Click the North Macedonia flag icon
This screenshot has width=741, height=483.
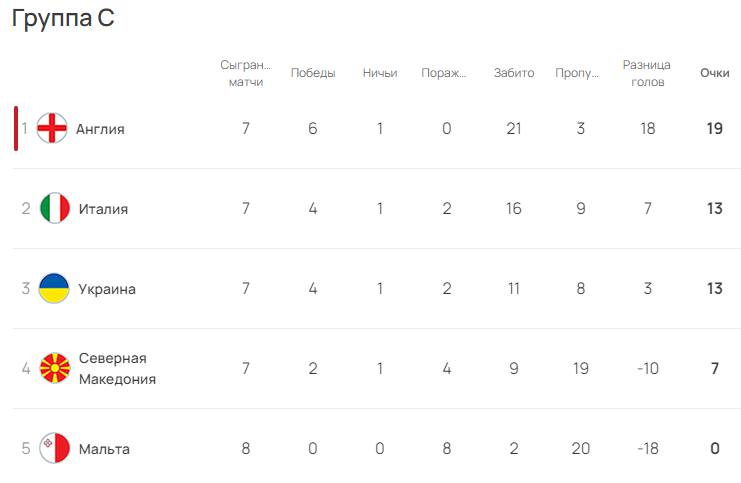54,369
